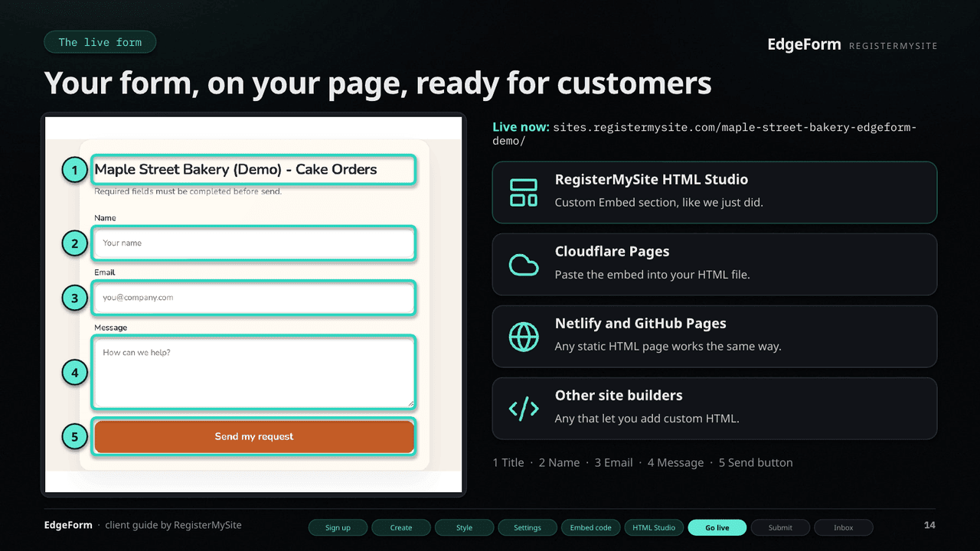Click the Name field label in the form
Image resolution: width=980 pixels, height=551 pixels.
pos(106,218)
